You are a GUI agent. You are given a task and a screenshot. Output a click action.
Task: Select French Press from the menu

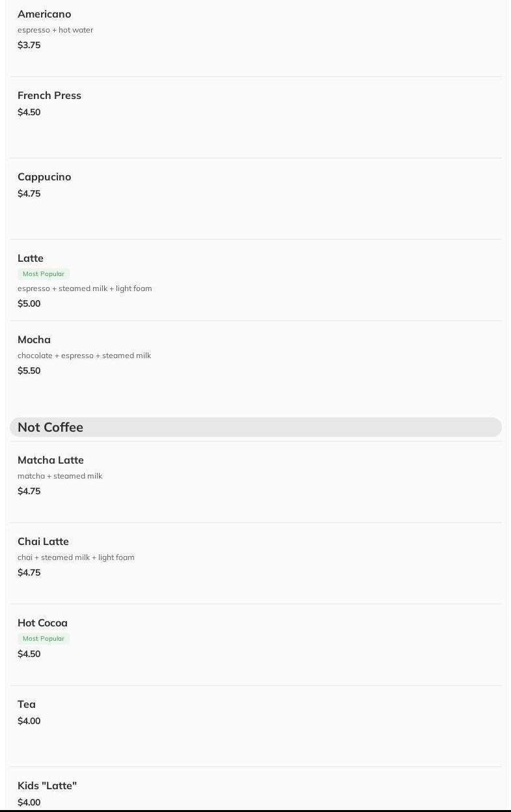[x=49, y=96]
